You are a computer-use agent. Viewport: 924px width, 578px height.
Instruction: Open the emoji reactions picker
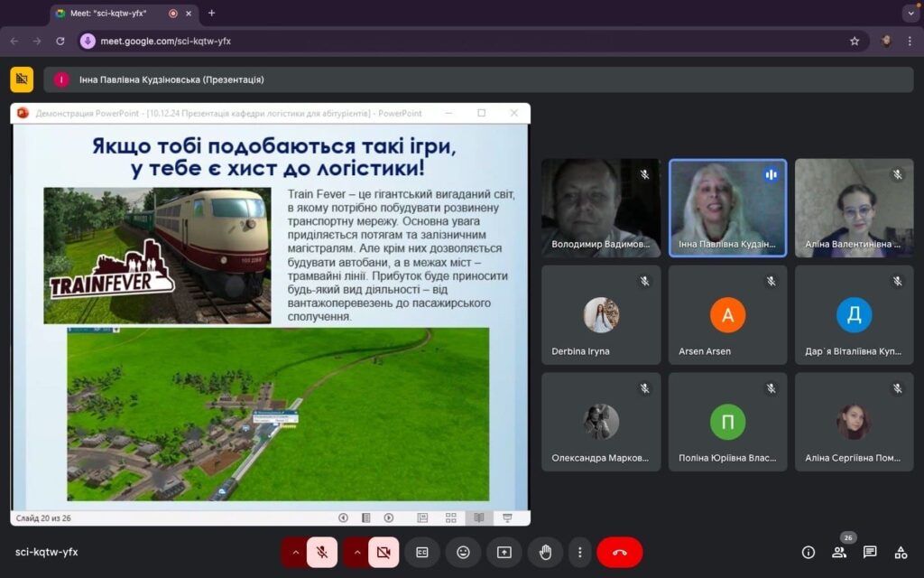(464, 553)
